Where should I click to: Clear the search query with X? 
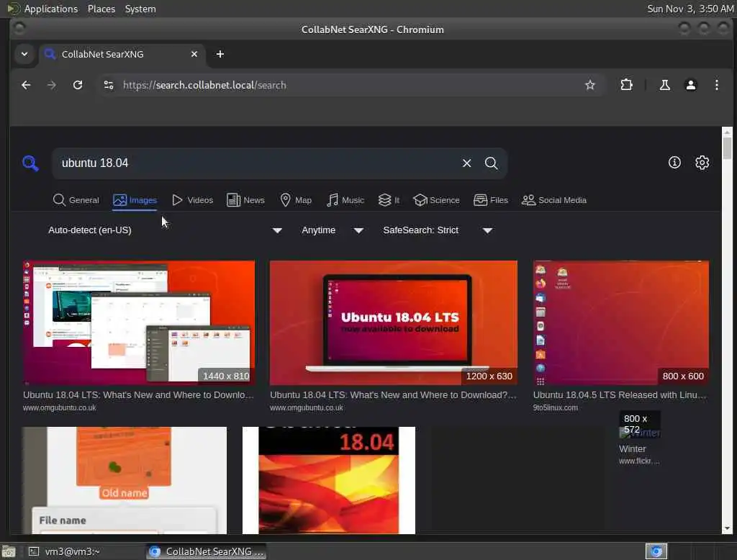coord(466,163)
